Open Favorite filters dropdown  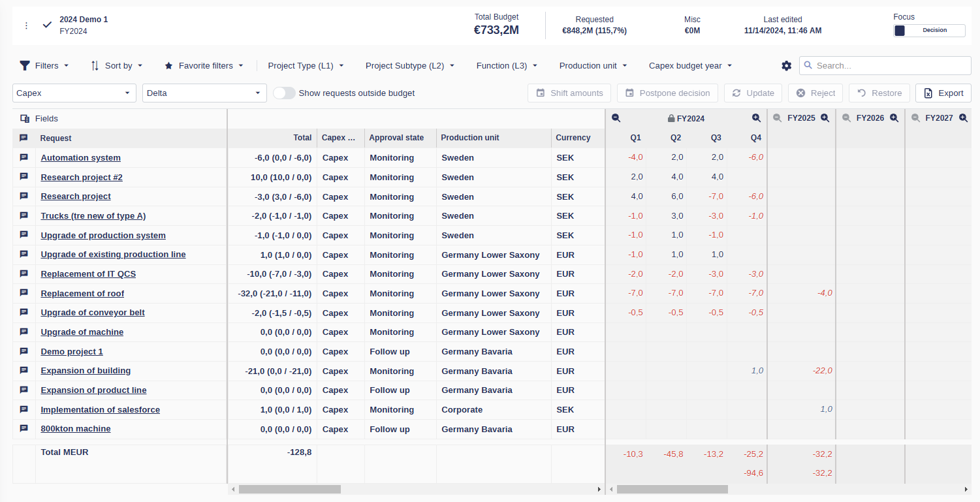204,65
